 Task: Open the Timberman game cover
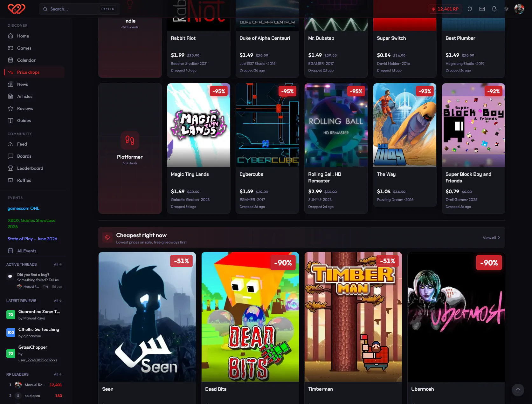tap(353, 317)
